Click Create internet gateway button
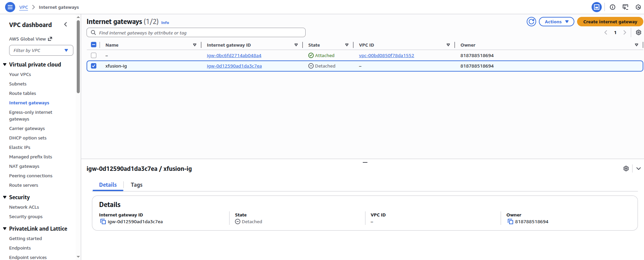Screen dimensions: 644x260 (x=610, y=22)
